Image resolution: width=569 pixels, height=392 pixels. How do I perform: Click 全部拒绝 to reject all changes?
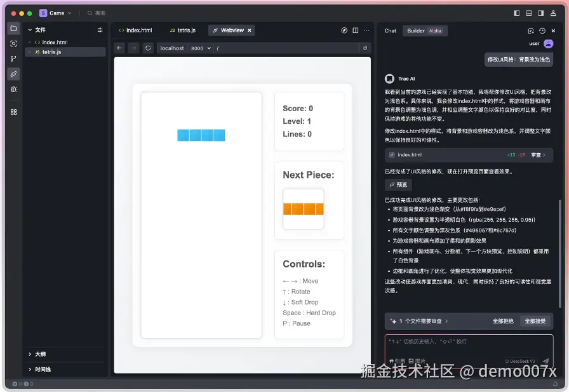click(503, 321)
